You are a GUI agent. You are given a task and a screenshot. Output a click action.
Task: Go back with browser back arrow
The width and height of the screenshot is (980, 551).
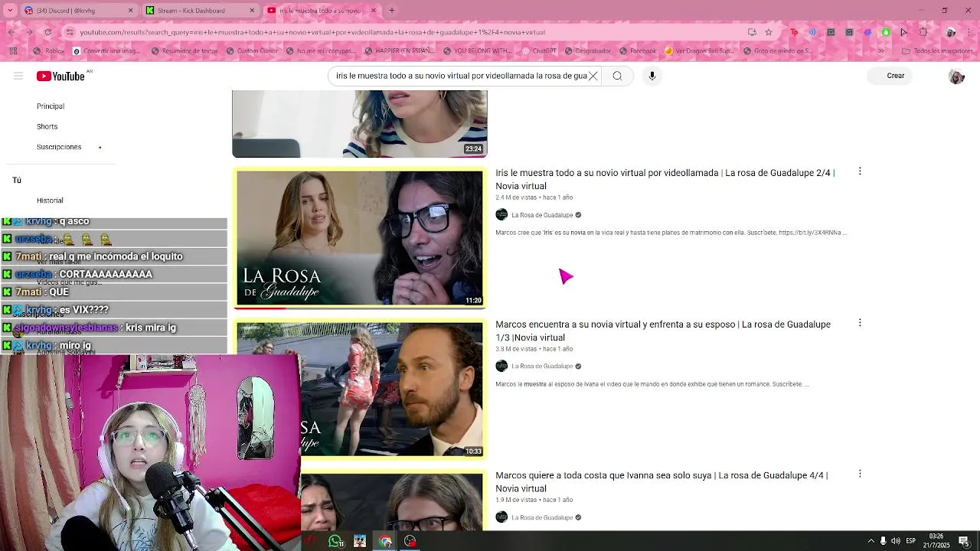(11, 32)
